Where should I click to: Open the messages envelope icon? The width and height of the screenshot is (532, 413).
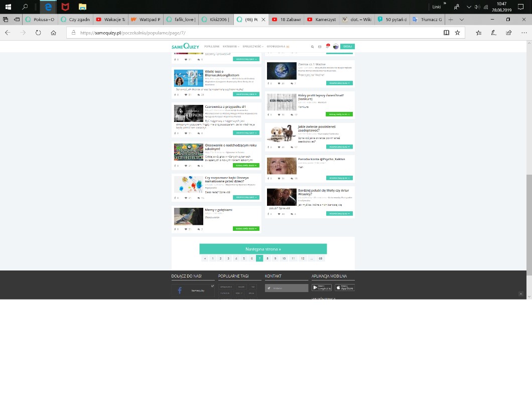pyautogui.click(x=320, y=47)
